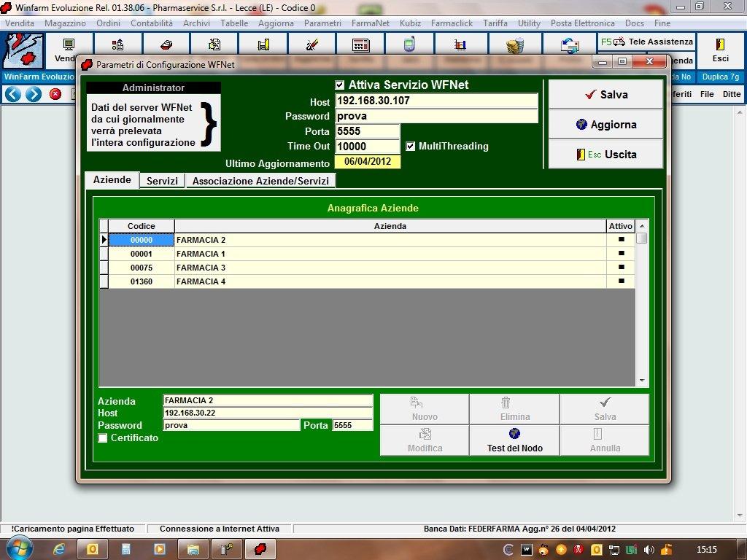Click the Esci exit door icon
The width and height of the screenshot is (747, 560).
(720, 44)
